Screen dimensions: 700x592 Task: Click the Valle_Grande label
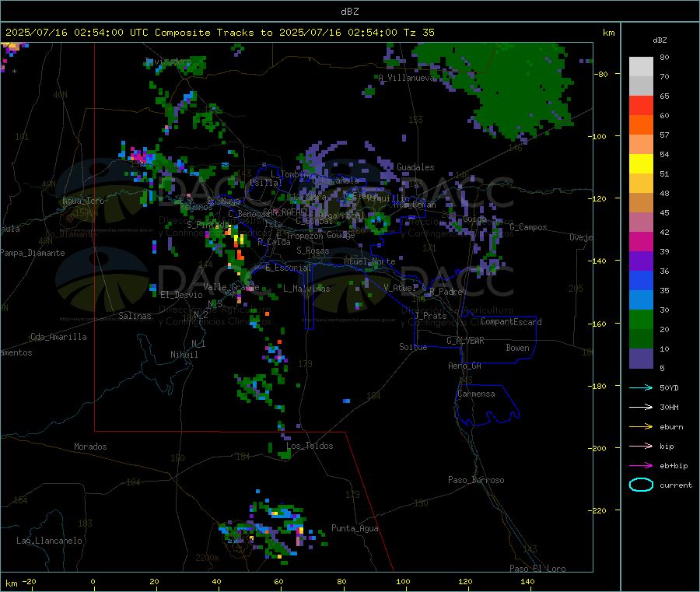coord(231,287)
